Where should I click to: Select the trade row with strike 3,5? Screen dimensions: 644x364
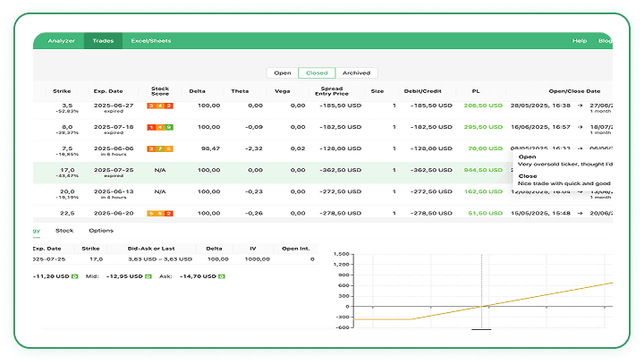point(323,108)
